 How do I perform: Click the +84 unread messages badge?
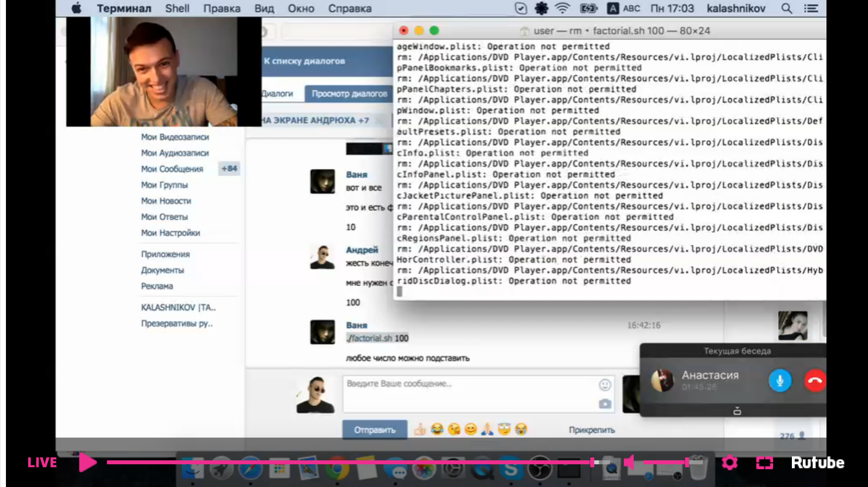point(229,168)
